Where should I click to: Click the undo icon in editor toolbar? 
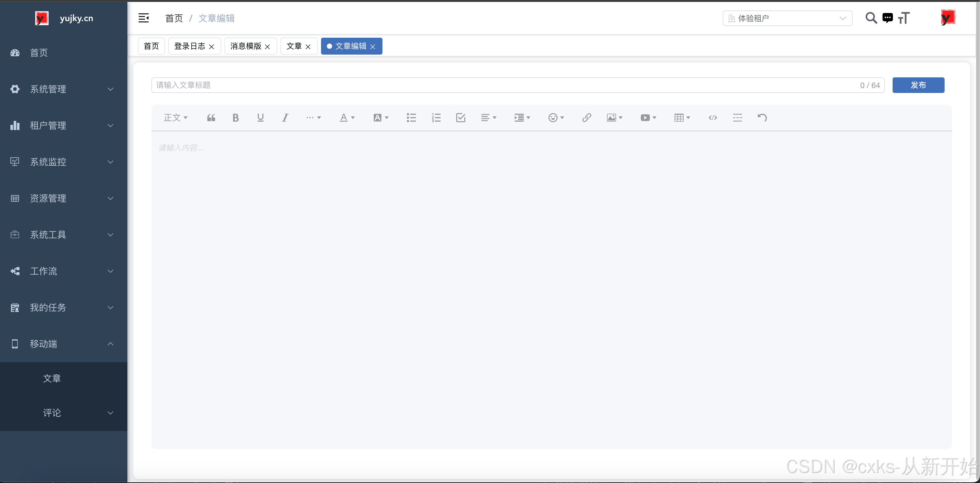point(762,118)
